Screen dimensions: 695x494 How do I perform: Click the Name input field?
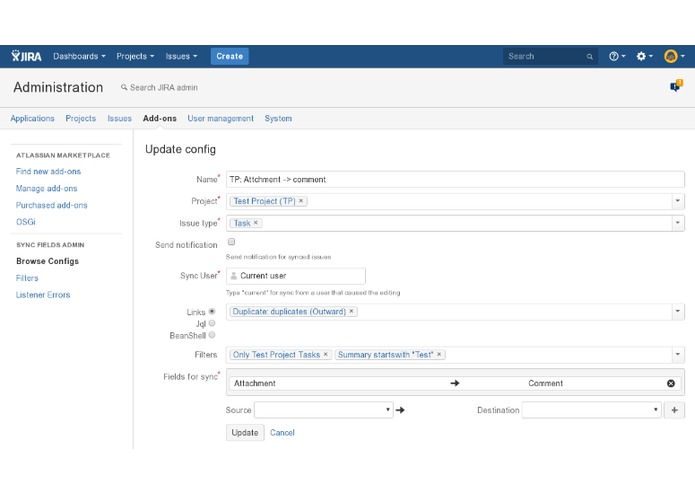[x=455, y=179]
